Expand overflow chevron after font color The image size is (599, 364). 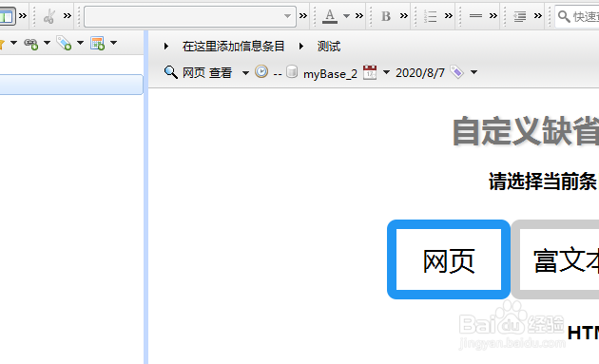tap(359, 16)
